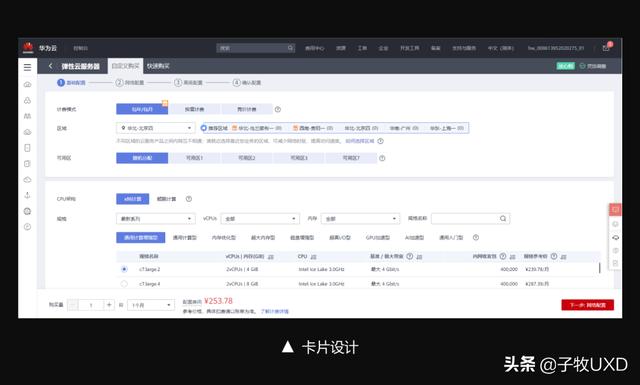Screen dimensions: 640x385
Task: Switch to the 快速购买 tab
Action: 158,66
